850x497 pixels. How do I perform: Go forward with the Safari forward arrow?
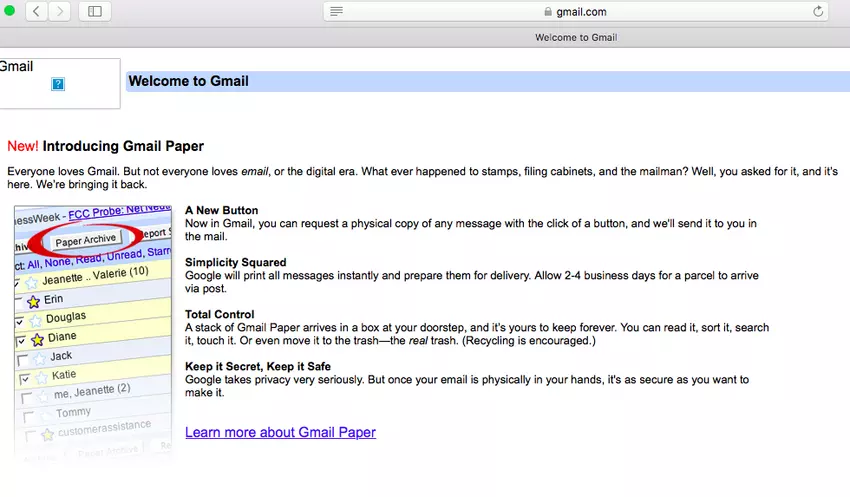[60, 11]
